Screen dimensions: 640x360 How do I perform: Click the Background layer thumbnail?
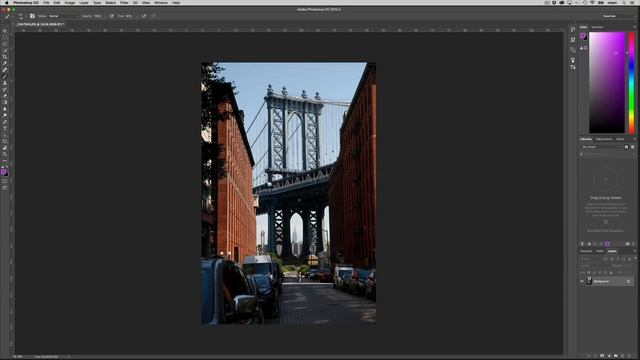(589, 281)
